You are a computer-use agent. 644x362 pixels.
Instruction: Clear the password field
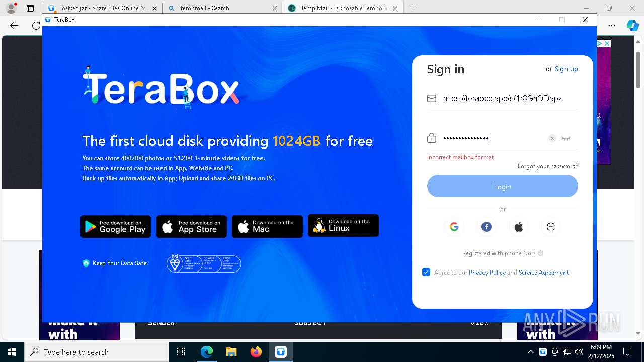[552, 138]
